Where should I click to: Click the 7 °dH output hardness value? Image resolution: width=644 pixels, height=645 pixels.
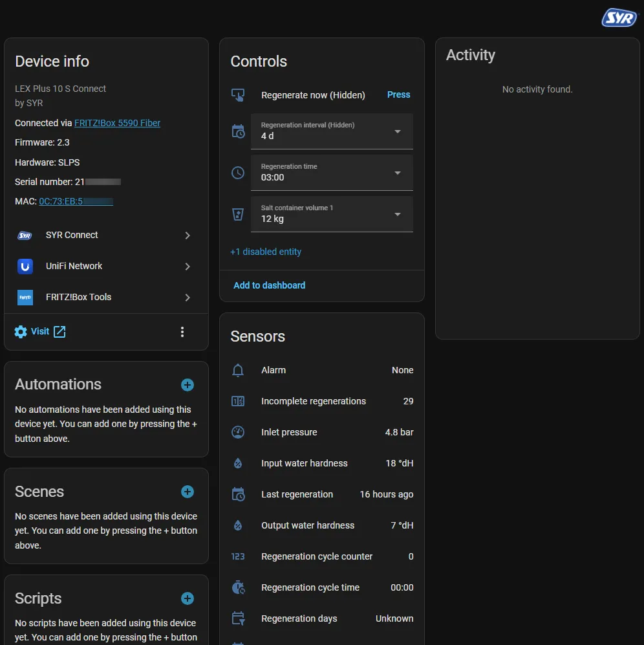point(402,525)
